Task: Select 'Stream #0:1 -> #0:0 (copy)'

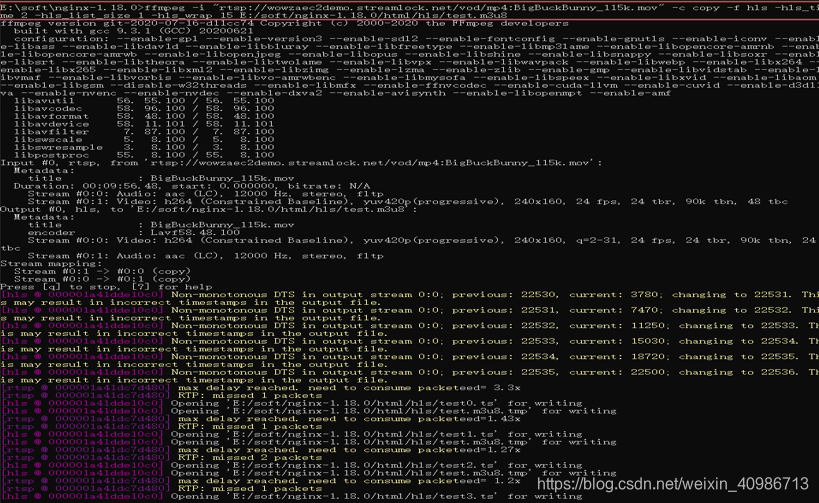Action: (x=102, y=272)
